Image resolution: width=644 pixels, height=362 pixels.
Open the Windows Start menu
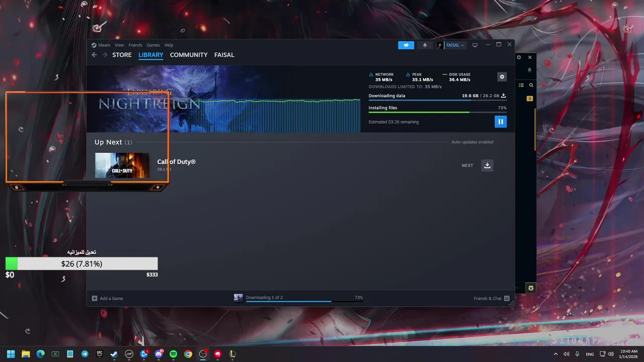(x=11, y=354)
